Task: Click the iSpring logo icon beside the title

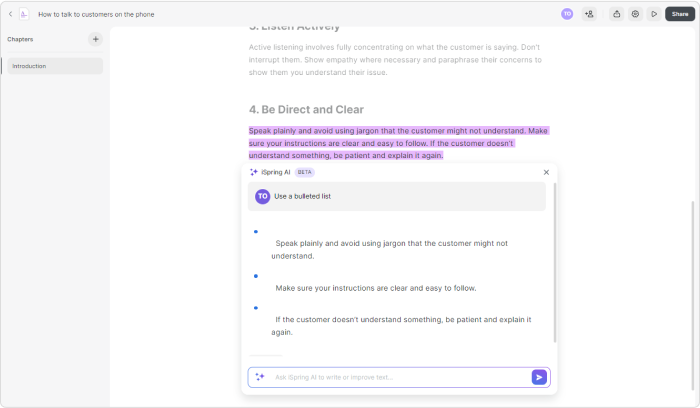Action: (25, 14)
